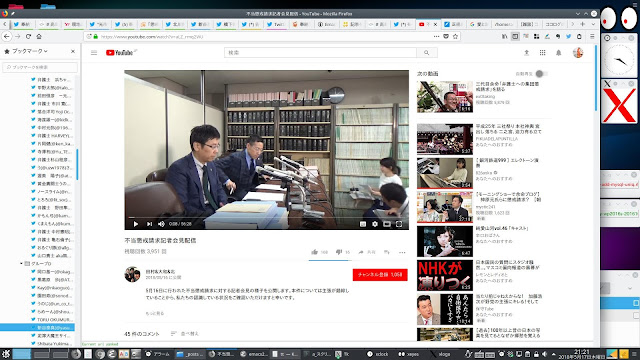Switch the player to theater mode
The image size is (640, 360).
tap(387, 224)
